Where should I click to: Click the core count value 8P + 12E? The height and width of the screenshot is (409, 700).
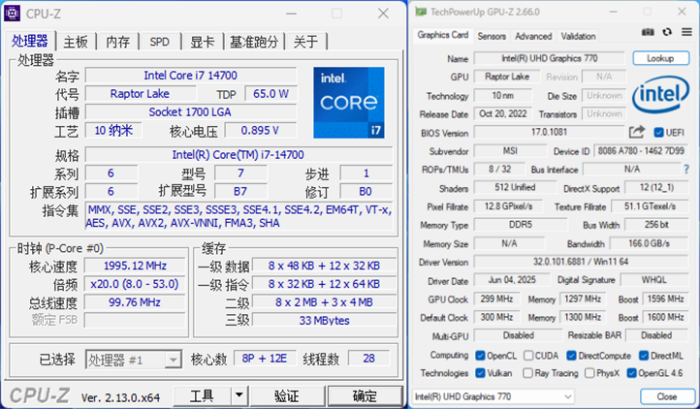(x=265, y=358)
